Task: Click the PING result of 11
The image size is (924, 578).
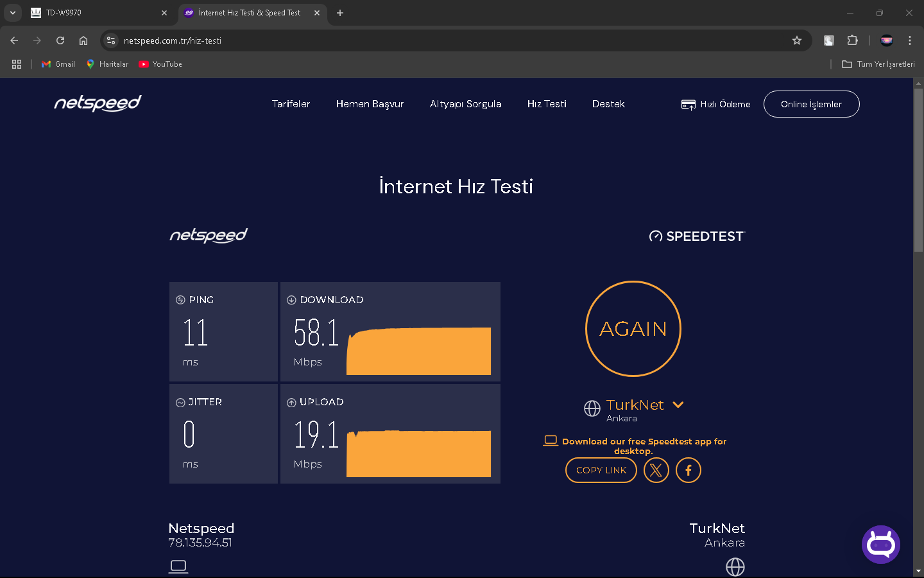Action: (196, 333)
